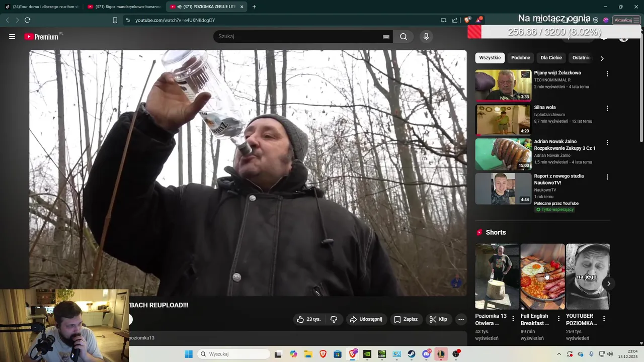Switch to TikTok Tour domu browser tab
This screenshot has width=644, height=362.
(41, 7)
